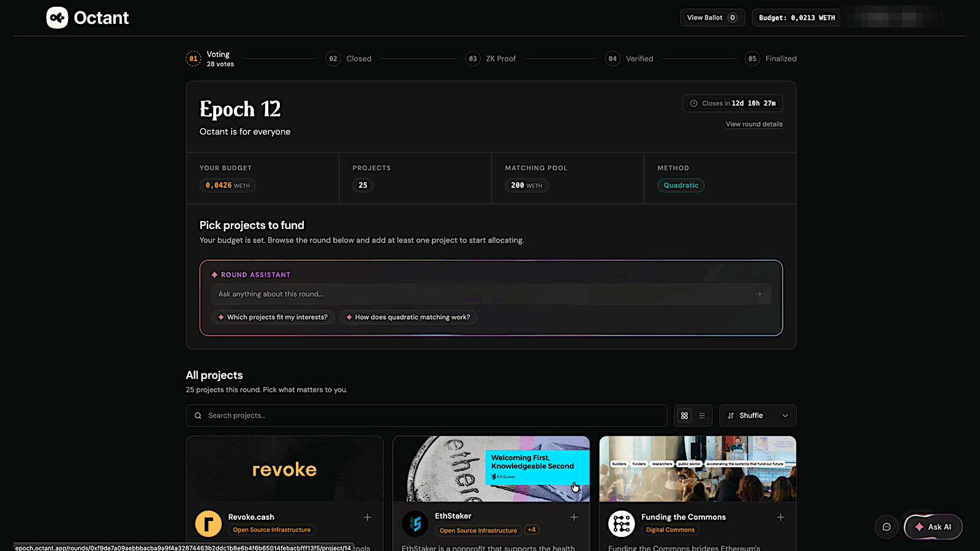Image resolution: width=980 pixels, height=551 pixels.
Task: Add Funding the Commons to ballot
Action: click(x=780, y=517)
